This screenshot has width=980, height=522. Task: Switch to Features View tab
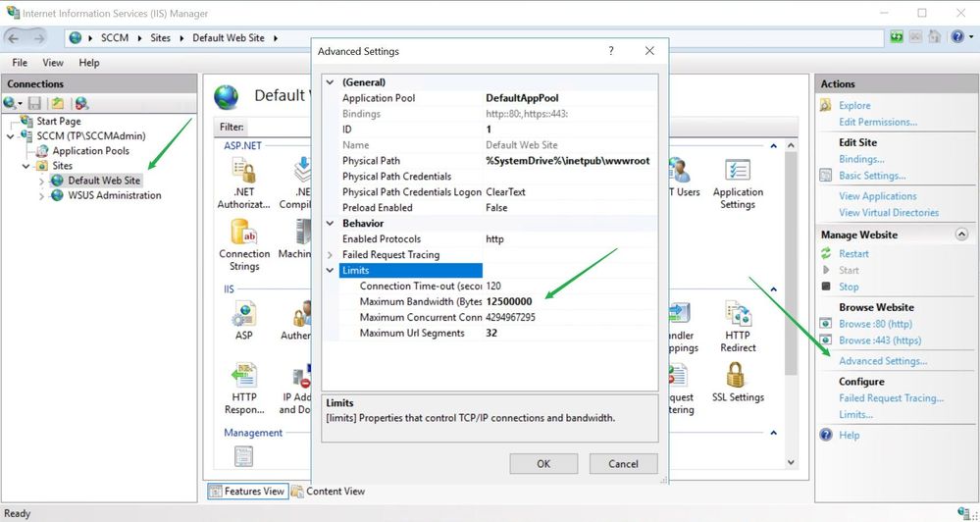247,491
